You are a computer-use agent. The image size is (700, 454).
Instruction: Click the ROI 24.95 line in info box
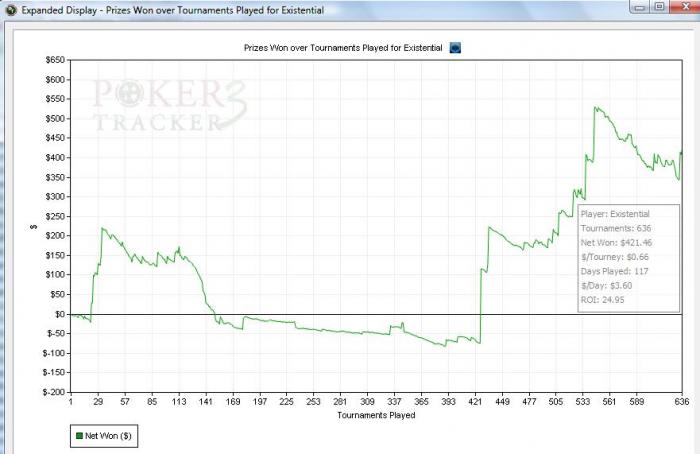click(x=602, y=300)
